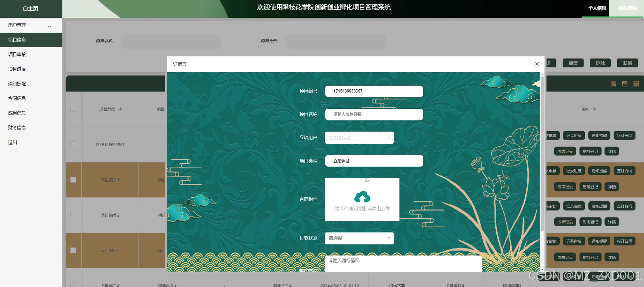Toggle the select-all checkbox in table header

click(73, 109)
